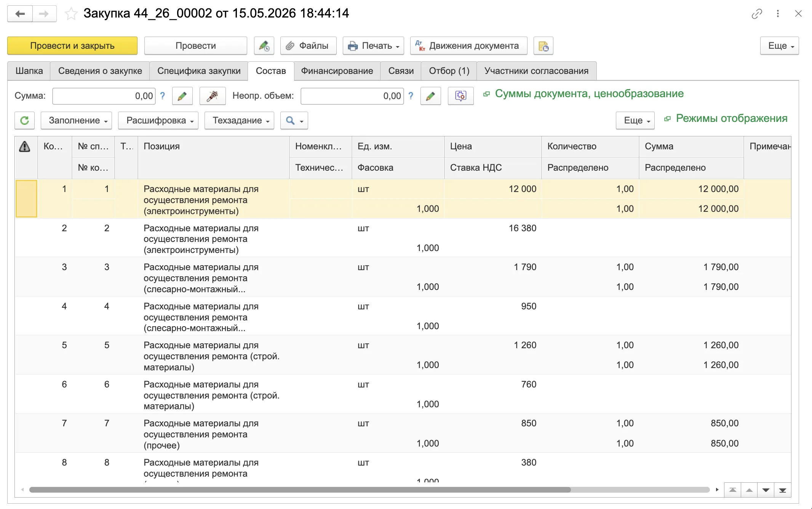The height and width of the screenshot is (509, 812).
Task: Open the Сведения о закупке tab
Action: click(100, 71)
